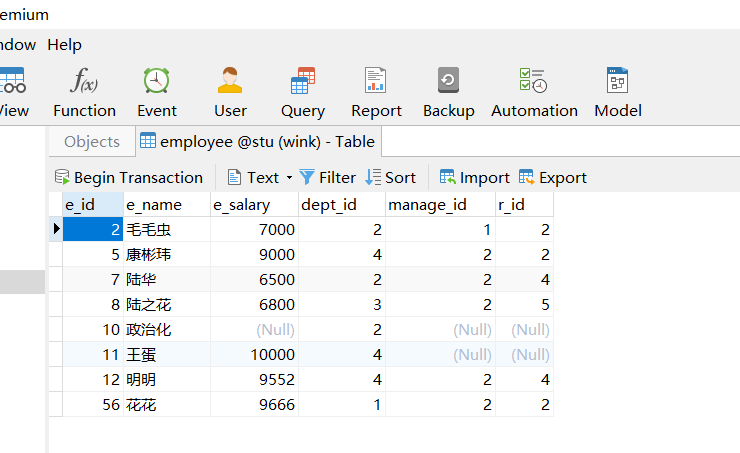Select manage_id cell 1 in 毛毛虫 row

pos(440,229)
